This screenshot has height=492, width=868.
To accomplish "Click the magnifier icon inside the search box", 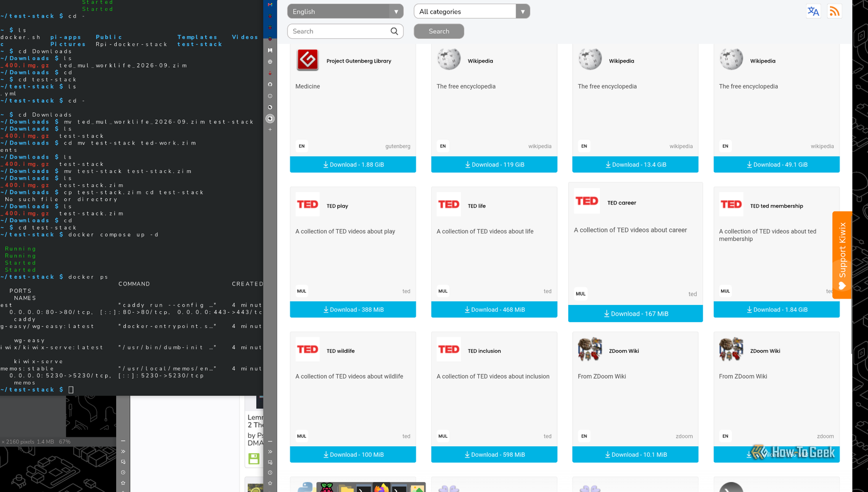I will click(394, 31).
